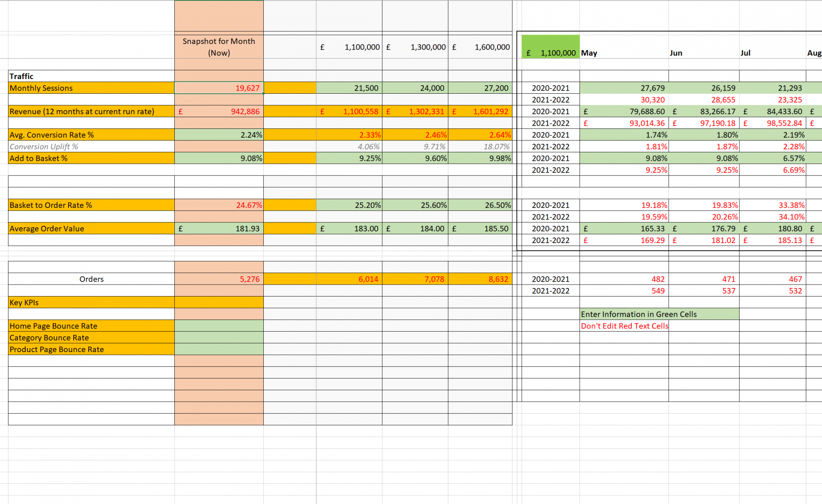Image resolution: width=822 pixels, height=504 pixels.
Task: Select Basket to Order Rate 24.67% cell
Action: 219,205
